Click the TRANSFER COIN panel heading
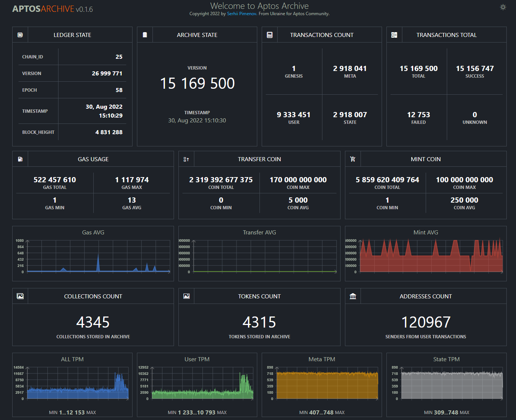Image resolution: width=516 pixels, height=420 pixels. coord(259,159)
